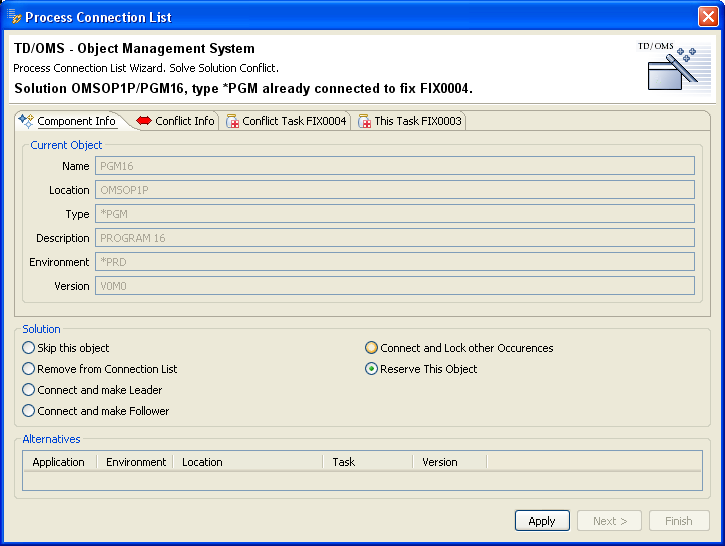This screenshot has height=546, width=725.
Task: Click the Component Info tab icon
Action: point(26,121)
